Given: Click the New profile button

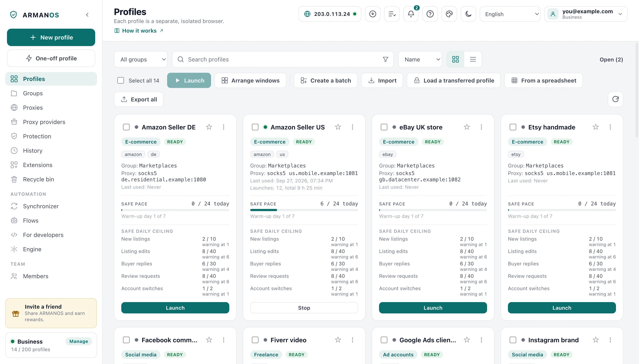Looking at the screenshot, I should 51,37.
